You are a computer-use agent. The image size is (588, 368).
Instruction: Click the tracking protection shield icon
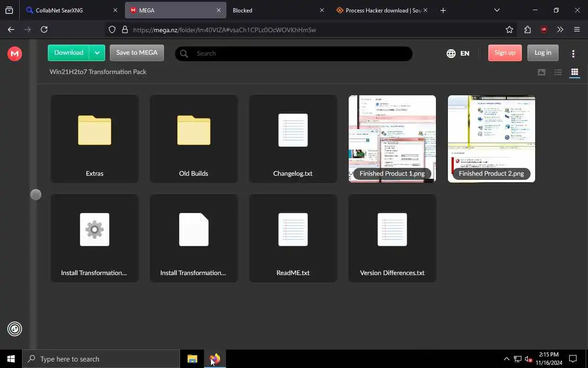112,29
